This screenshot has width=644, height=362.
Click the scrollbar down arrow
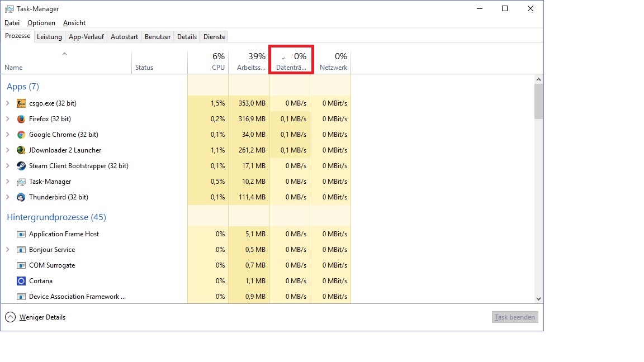pyautogui.click(x=538, y=299)
